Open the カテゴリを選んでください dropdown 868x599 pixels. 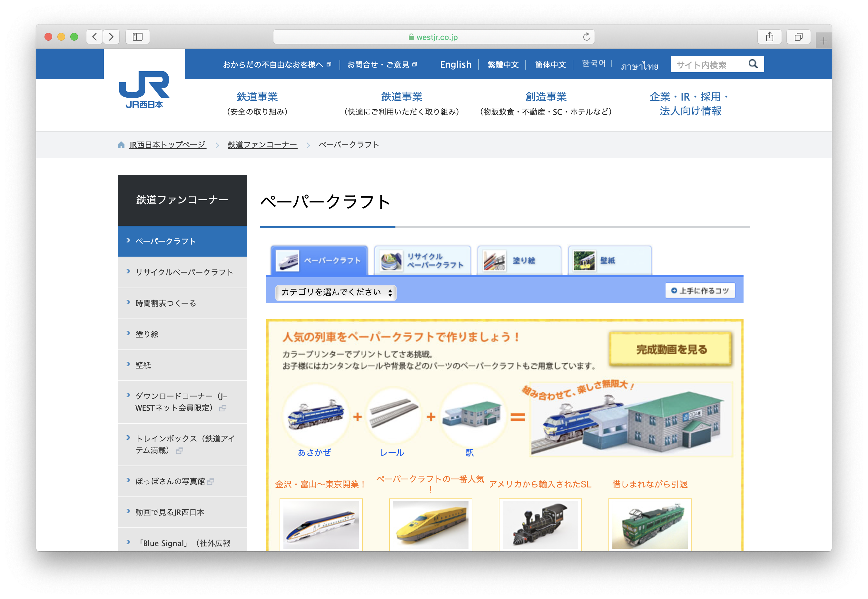[336, 292]
